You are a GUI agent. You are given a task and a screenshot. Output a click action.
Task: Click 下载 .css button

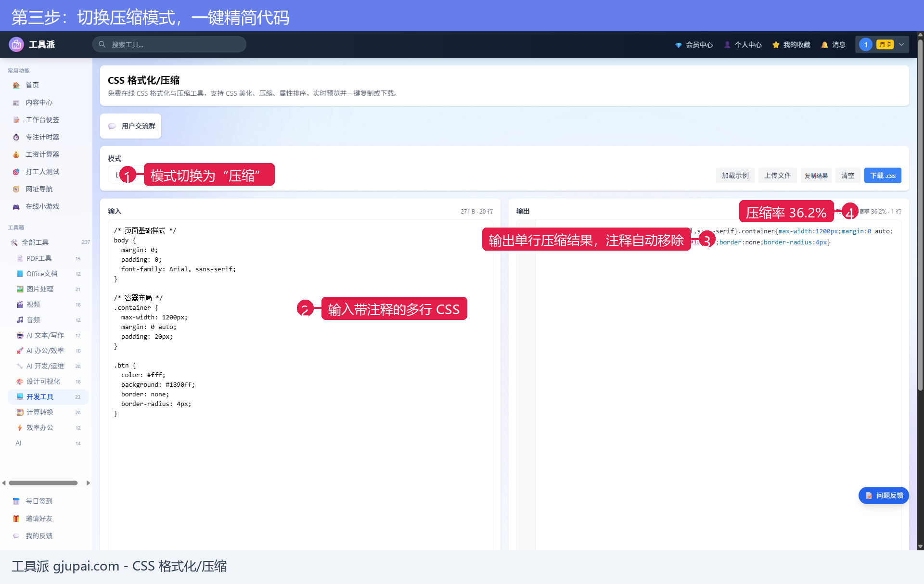coord(883,176)
